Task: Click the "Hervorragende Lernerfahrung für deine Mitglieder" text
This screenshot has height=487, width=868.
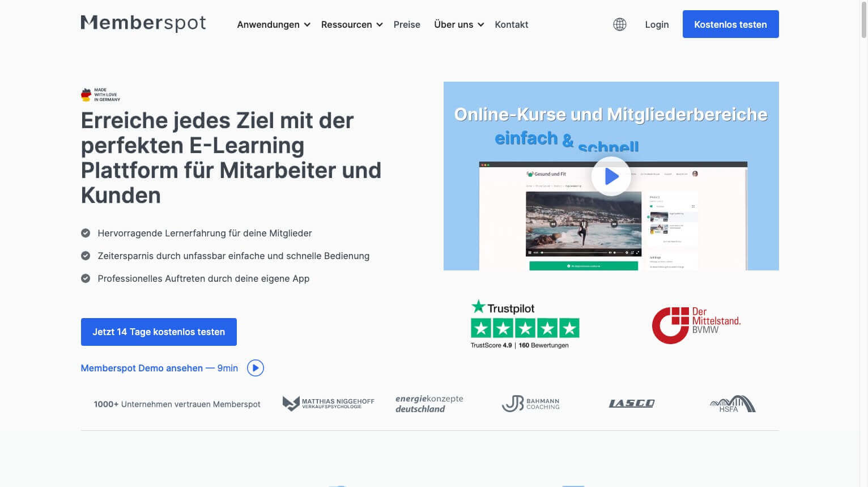Action: click(205, 233)
